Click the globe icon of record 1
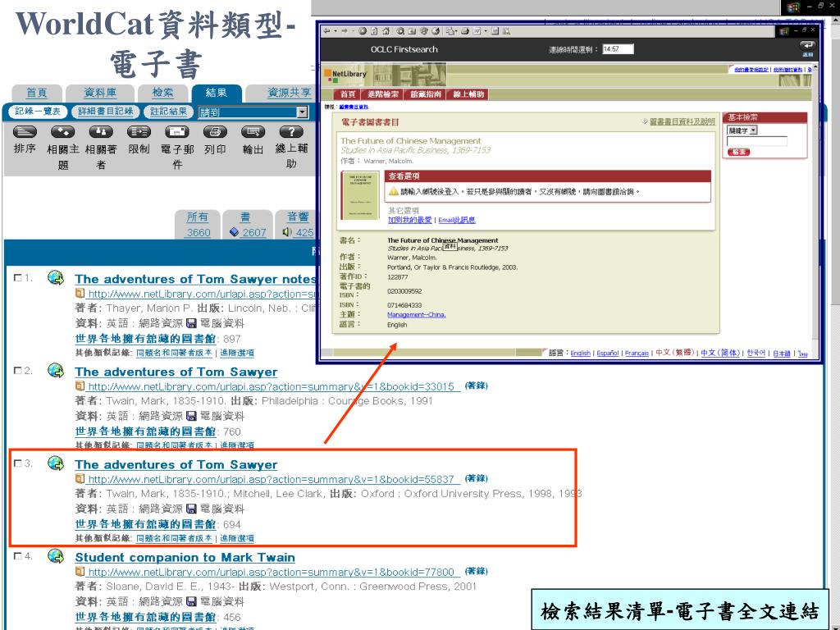This screenshot has width=840, height=630. point(56,277)
